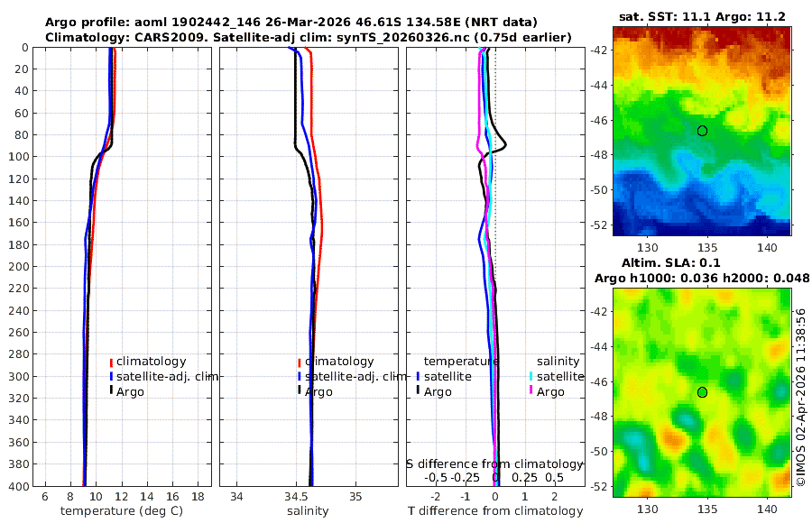Viewport: 812px width, 523px height.
Task: Click the 'salinity' x-axis label
Action: click(308, 511)
